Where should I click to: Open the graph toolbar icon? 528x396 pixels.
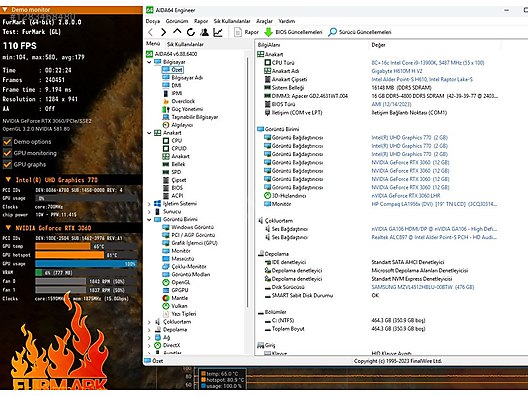coord(218,32)
